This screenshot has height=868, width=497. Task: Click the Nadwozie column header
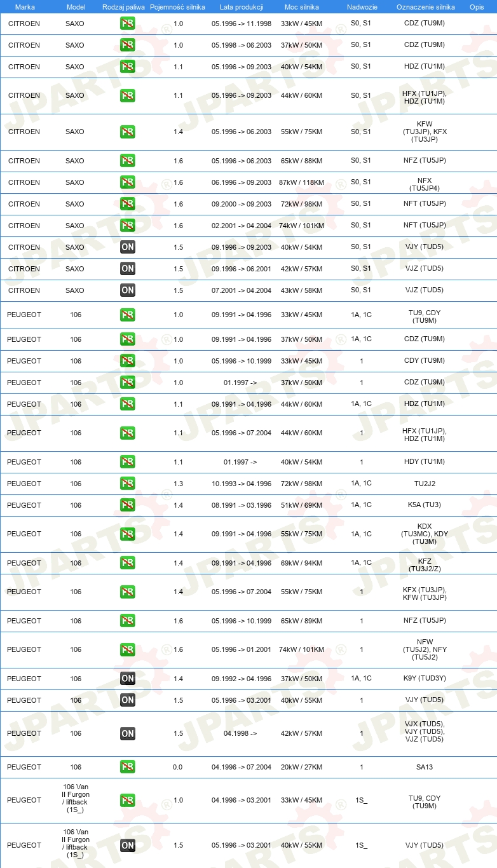tap(361, 7)
